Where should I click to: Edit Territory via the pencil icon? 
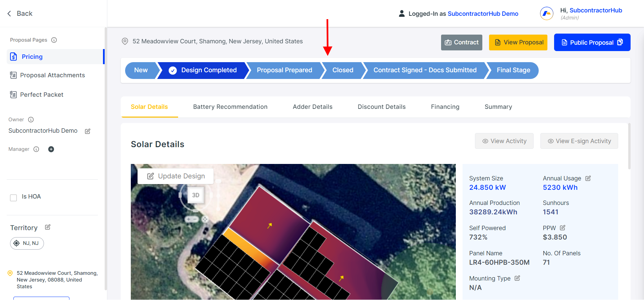(x=47, y=227)
